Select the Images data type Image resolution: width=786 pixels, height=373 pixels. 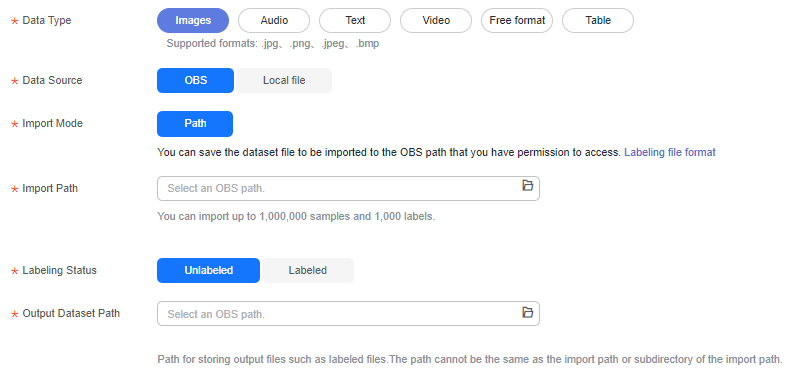coord(193,21)
